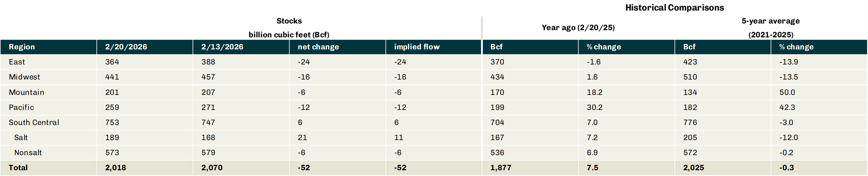Image resolution: width=868 pixels, height=176 pixels.
Task: Select the 2/13/2026 column header
Action: (222, 47)
